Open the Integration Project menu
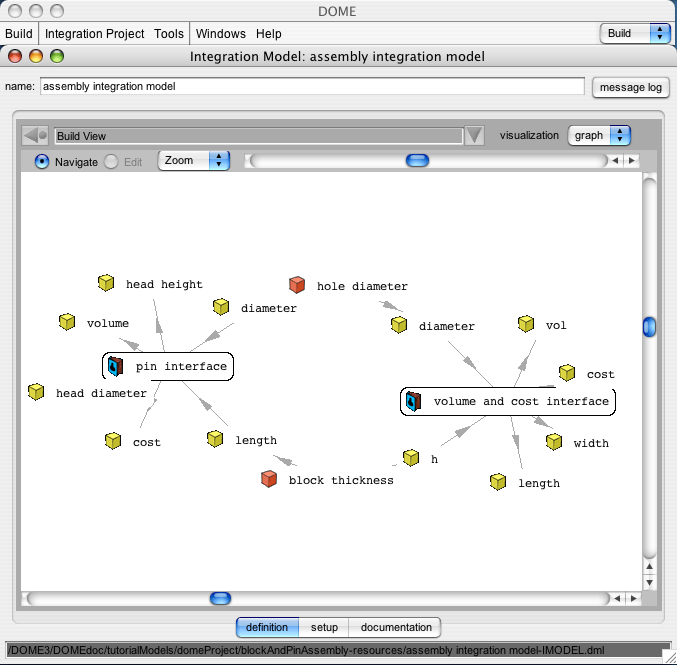The width and height of the screenshot is (677, 665). point(95,34)
